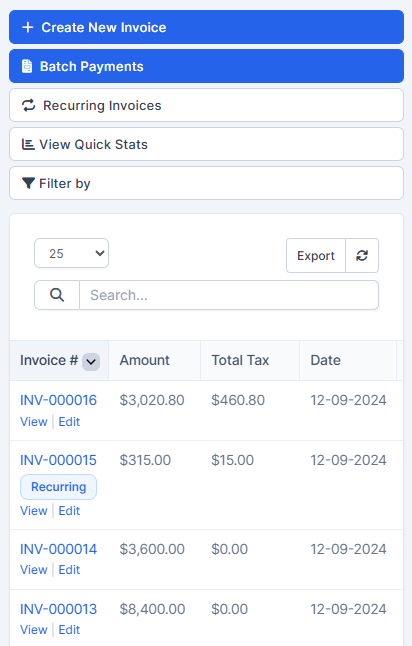The height and width of the screenshot is (646, 412).
Task: Toggle the Invoice # column sort arrow
Action: (x=91, y=362)
